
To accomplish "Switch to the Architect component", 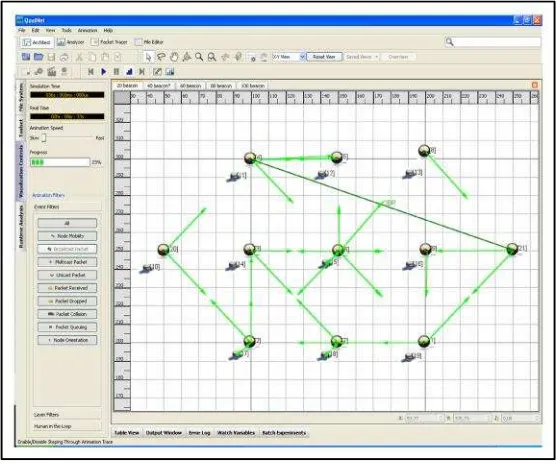I will [37, 42].
